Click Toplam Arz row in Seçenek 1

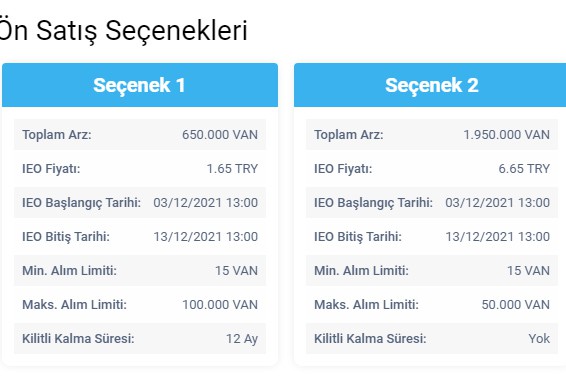(x=140, y=134)
